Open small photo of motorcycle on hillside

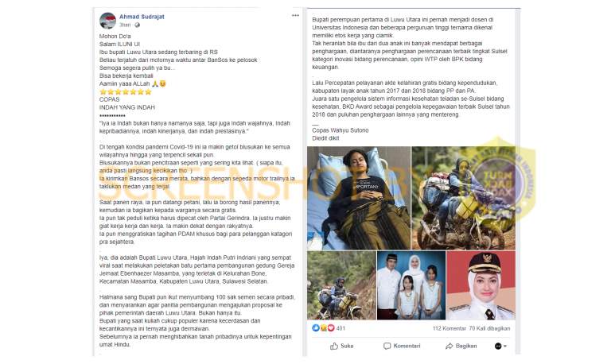pyautogui.click(x=341, y=285)
